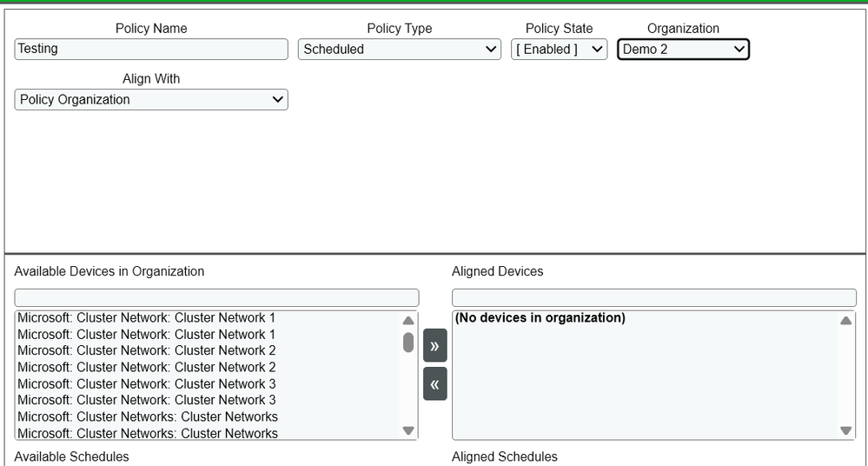The height and width of the screenshot is (466, 868).
Task: Select the first Cluster Networks device entry
Action: (x=148, y=417)
